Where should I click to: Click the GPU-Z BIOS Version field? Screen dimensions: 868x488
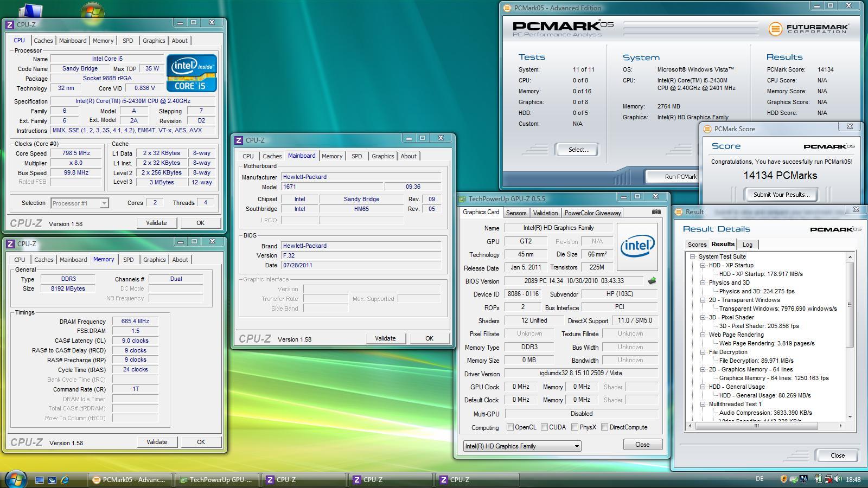tap(575, 281)
